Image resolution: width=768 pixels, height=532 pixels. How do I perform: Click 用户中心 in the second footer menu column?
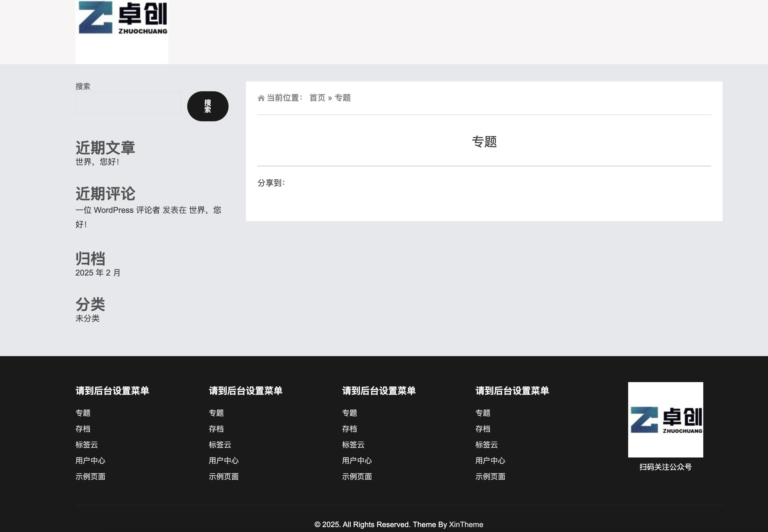coord(224,461)
